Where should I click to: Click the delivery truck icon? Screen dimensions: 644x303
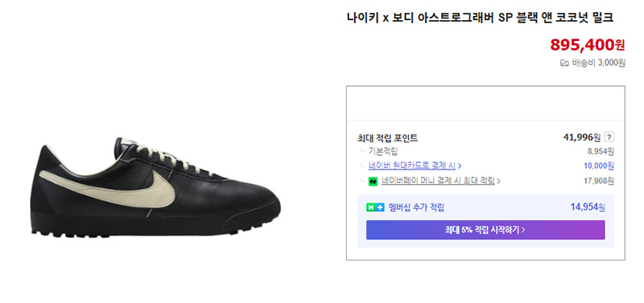(x=565, y=63)
